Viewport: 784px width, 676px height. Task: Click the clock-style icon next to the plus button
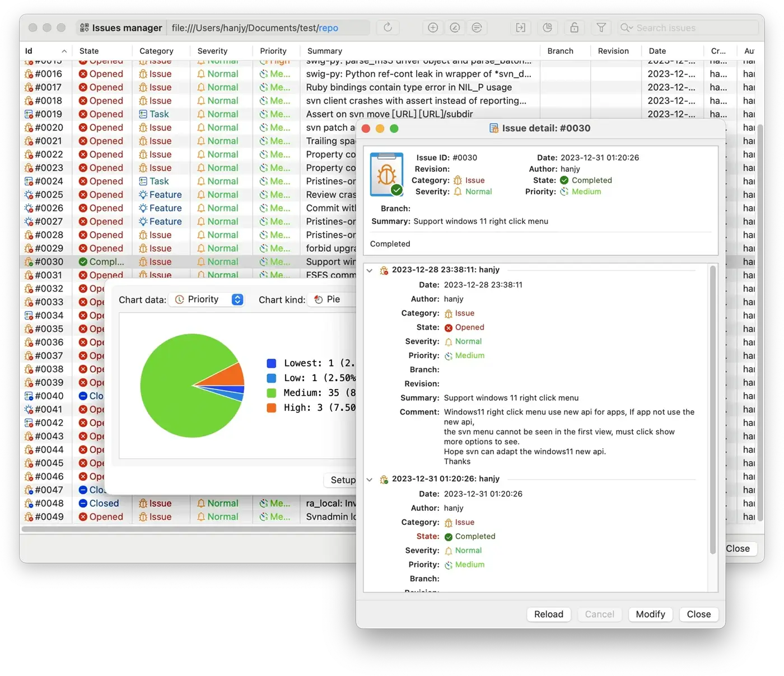click(x=455, y=27)
